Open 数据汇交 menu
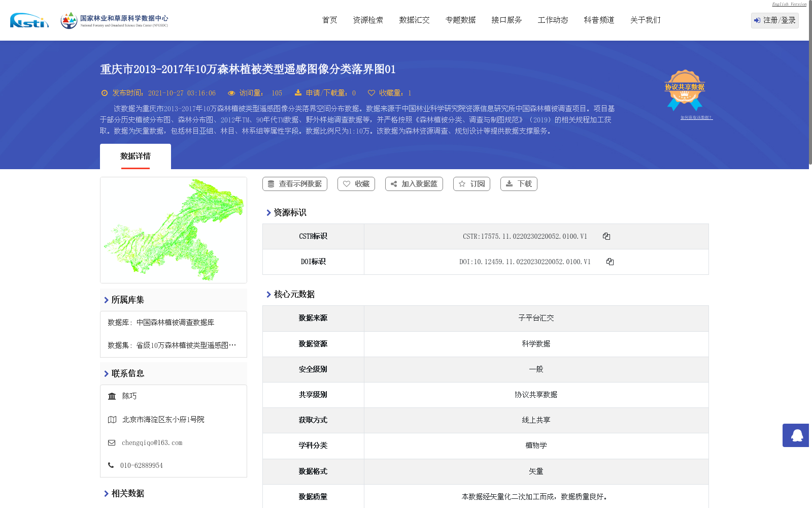This screenshot has width=812, height=508. point(414,20)
